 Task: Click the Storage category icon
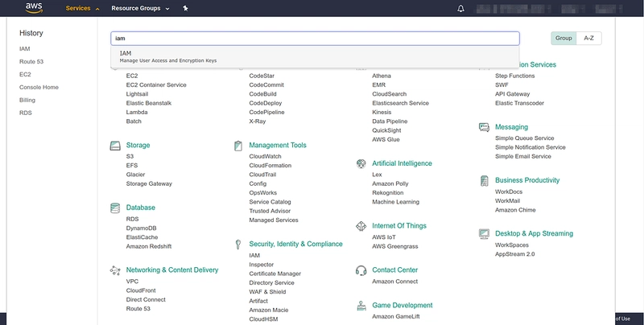click(x=114, y=146)
